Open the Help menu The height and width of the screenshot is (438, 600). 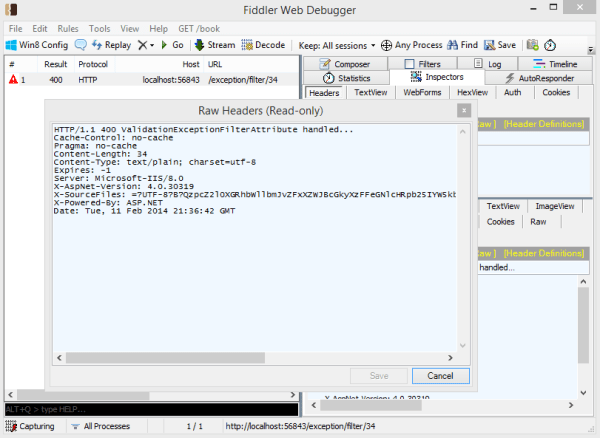(x=158, y=29)
